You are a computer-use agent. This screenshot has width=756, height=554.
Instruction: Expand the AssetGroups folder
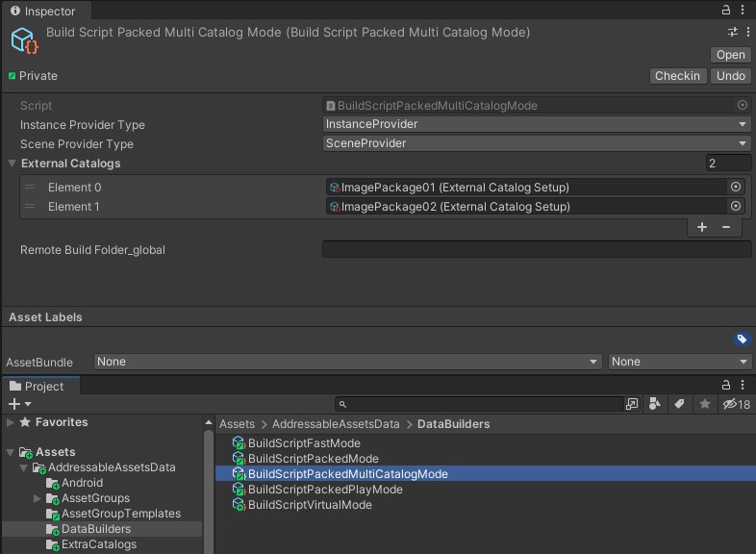click(38, 498)
